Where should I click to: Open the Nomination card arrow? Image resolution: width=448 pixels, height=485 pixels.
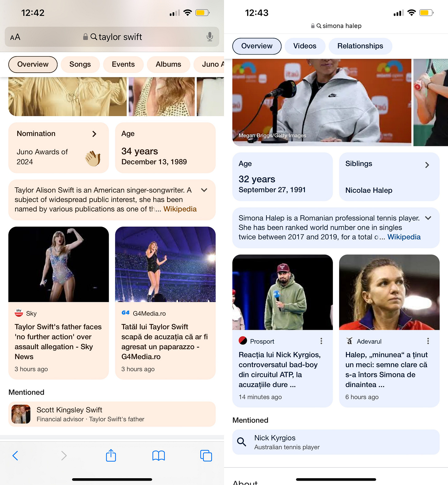coord(94,134)
